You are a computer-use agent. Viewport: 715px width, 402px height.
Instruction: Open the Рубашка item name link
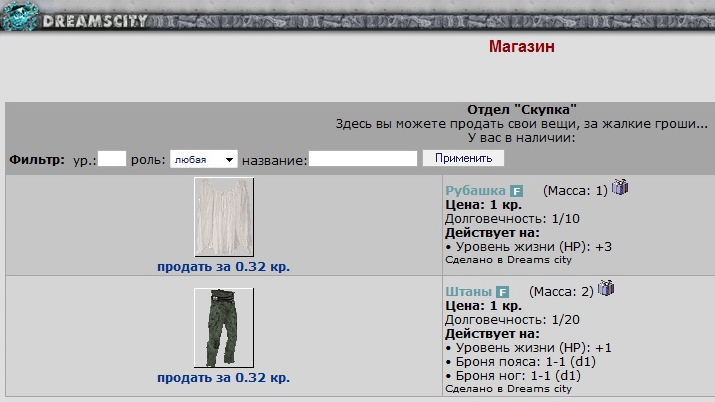click(x=475, y=191)
